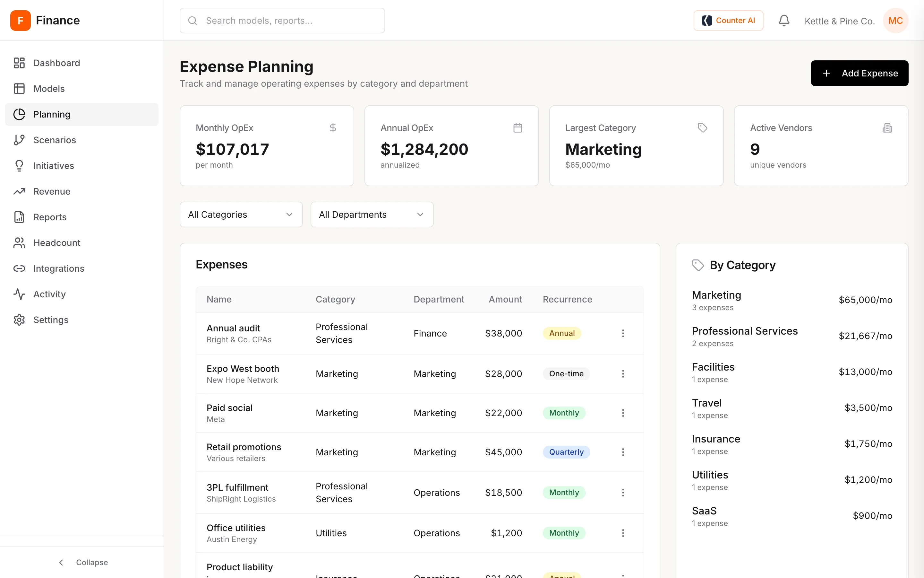Click the Kettle & Pine Co. company name
Screen dimensions: 924x578
[840, 21]
